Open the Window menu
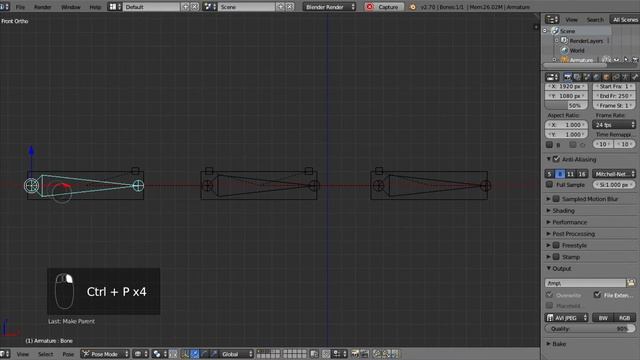Image resolution: width=640 pixels, height=360 pixels. [x=70, y=7]
